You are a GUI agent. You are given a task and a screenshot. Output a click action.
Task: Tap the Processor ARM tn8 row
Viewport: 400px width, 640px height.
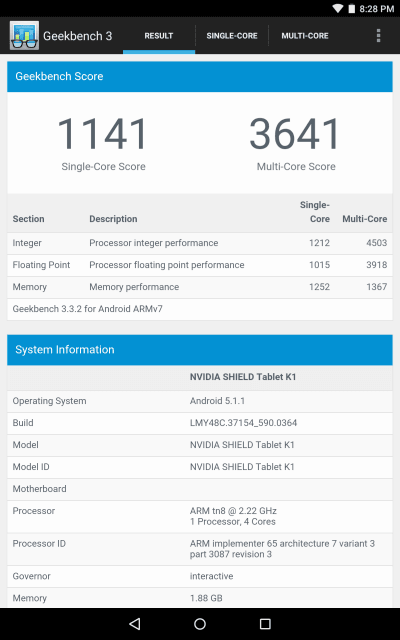(200, 516)
